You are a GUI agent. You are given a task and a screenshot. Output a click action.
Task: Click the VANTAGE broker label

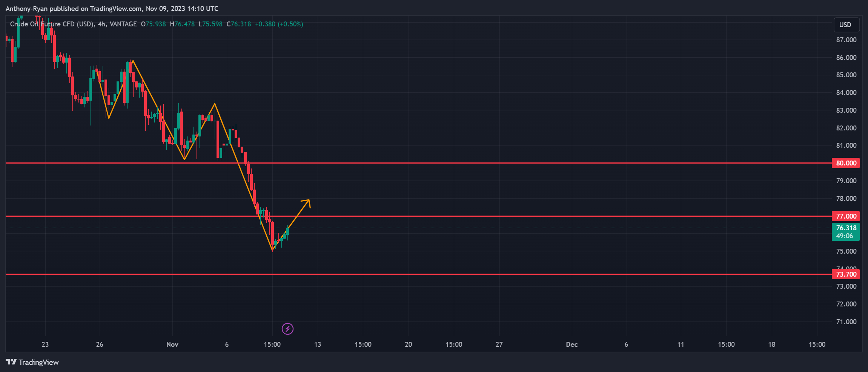pyautogui.click(x=123, y=24)
